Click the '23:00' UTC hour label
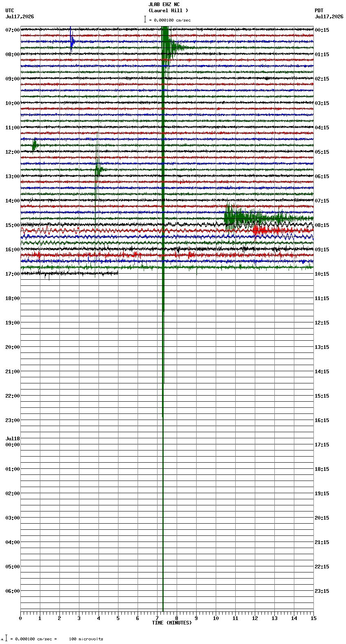 click(13, 420)
